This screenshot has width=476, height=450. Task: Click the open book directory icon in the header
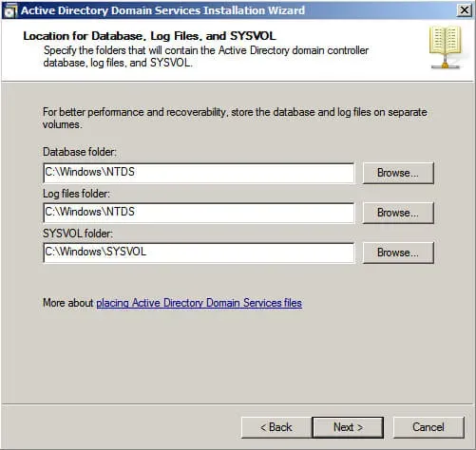446,47
